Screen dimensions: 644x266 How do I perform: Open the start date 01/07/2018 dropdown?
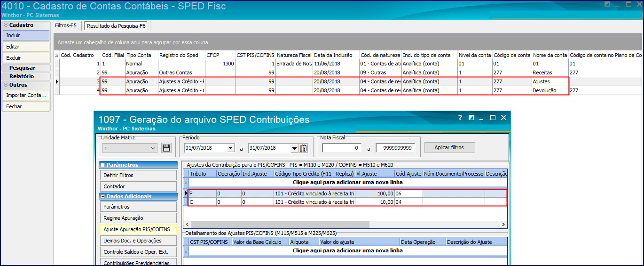coord(230,148)
